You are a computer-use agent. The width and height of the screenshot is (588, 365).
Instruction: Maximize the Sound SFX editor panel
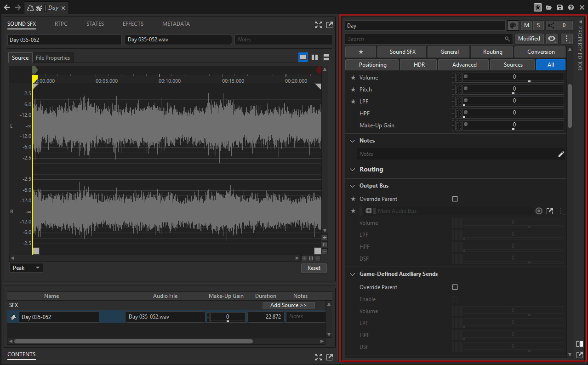point(318,25)
